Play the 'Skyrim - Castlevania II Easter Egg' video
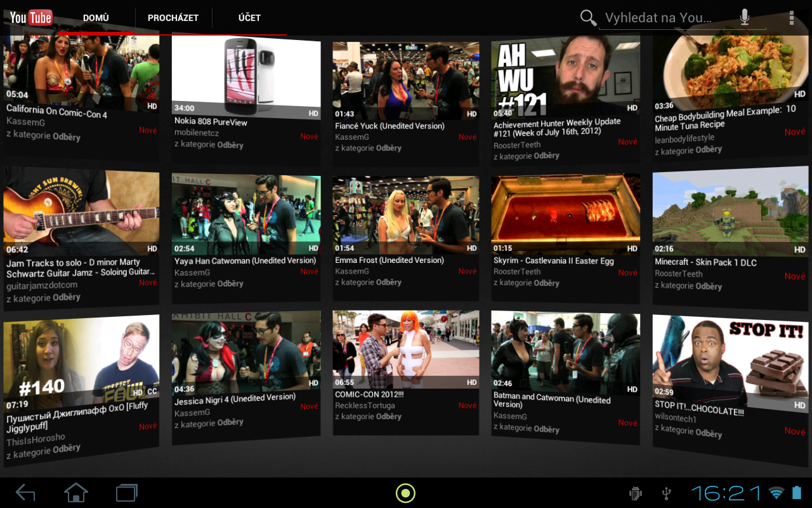Screen dimensions: 812x508 click(x=565, y=213)
